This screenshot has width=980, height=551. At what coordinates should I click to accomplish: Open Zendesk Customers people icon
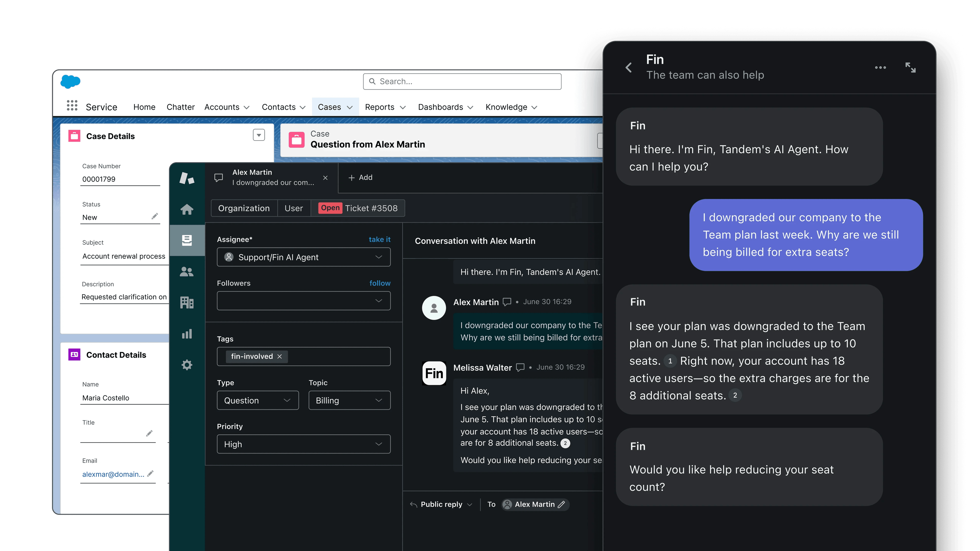[187, 271]
